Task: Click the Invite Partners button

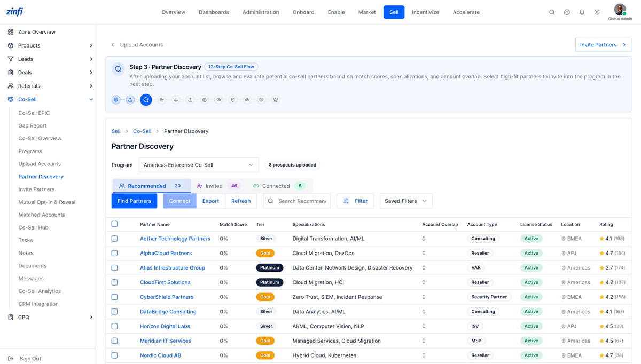Action: click(604, 45)
